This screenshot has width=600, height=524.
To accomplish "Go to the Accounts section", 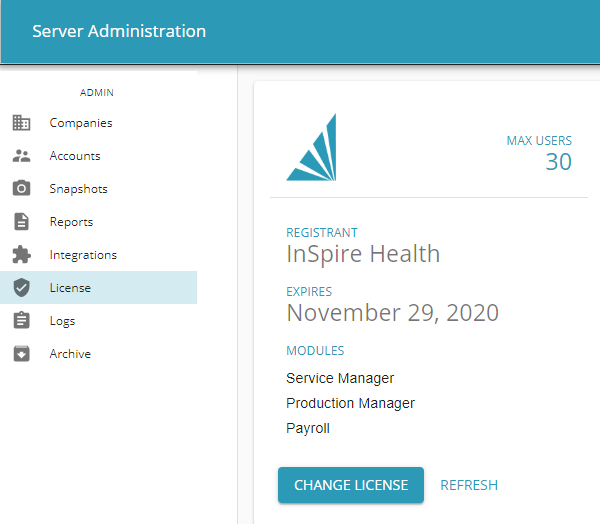I will click(75, 156).
